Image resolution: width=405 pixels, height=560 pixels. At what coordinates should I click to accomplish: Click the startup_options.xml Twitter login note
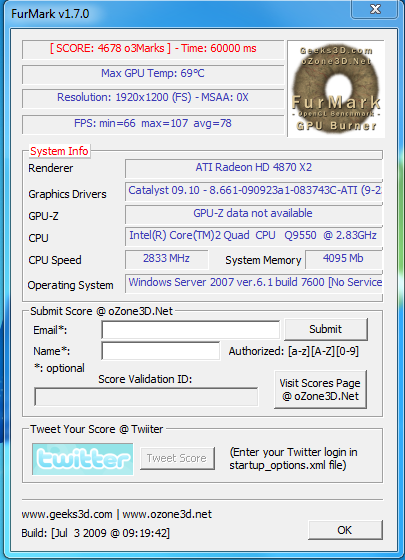pos(293,459)
